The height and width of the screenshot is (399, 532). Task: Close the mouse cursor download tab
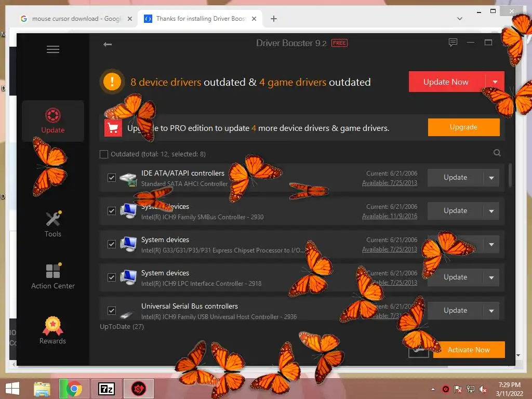point(129,19)
